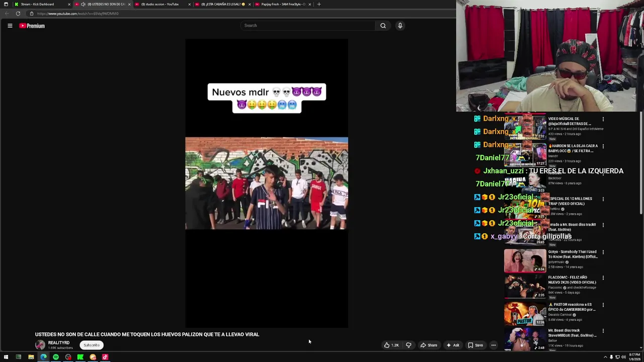The height and width of the screenshot is (362, 644).
Task: Open the FLACOOMC - FELIZ AÑO NUEVO 2K26 title
Action: click(x=572, y=280)
